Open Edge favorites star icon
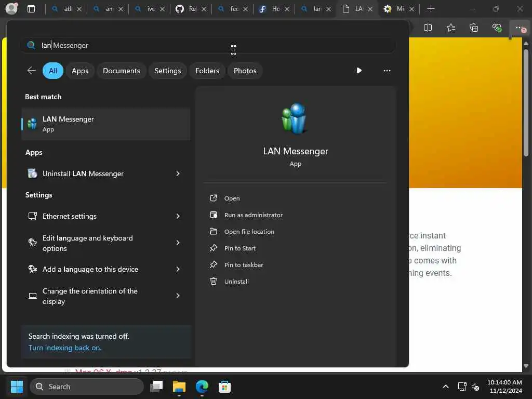 pyautogui.click(x=451, y=28)
